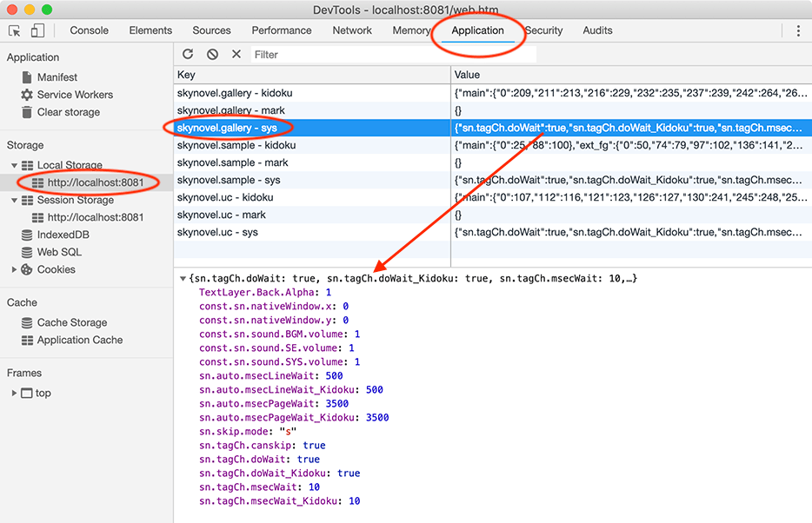The height and width of the screenshot is (523, 812).
Task: Go to the Network tab
Action: click(352, 30)
